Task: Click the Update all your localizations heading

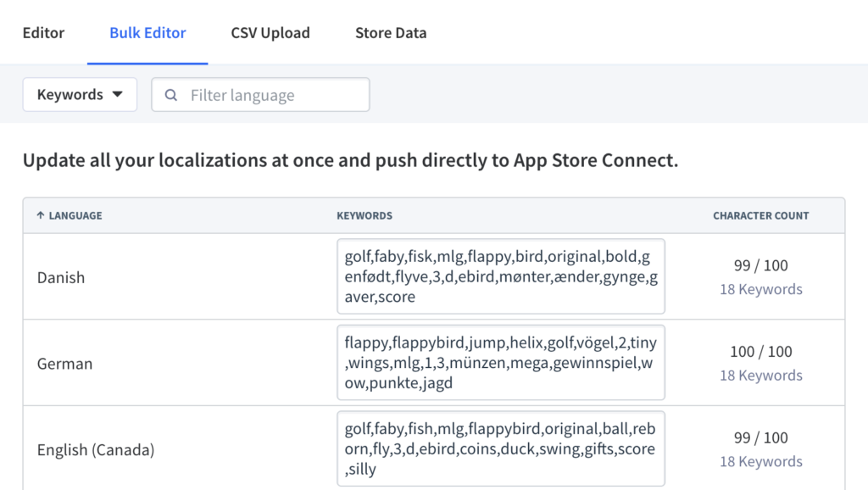Action: 350,160
